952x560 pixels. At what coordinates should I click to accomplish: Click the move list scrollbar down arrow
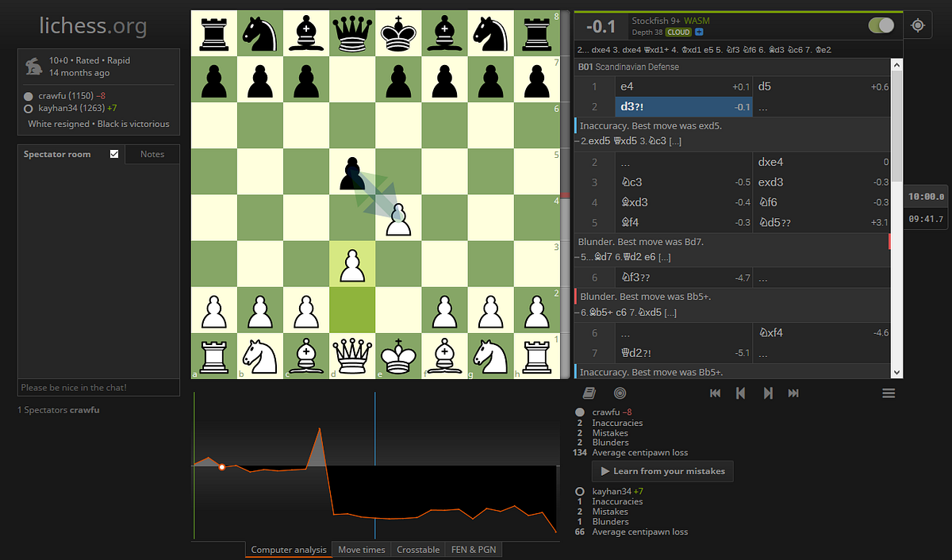coord(897,373)
